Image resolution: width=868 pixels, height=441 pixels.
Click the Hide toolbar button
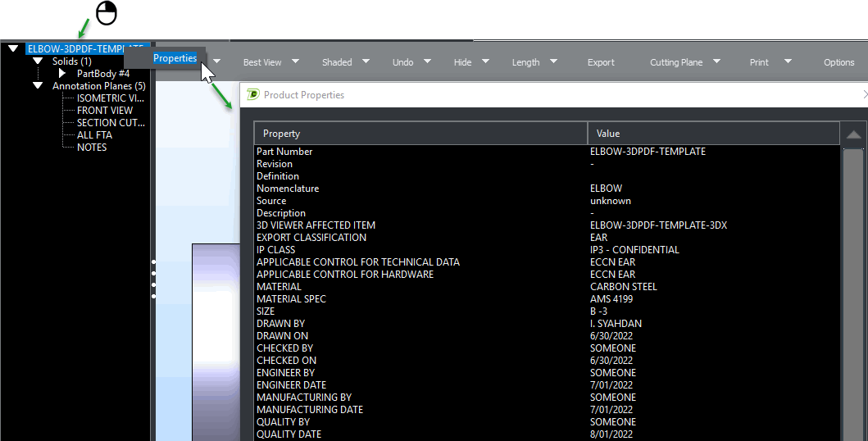[463, 62]
